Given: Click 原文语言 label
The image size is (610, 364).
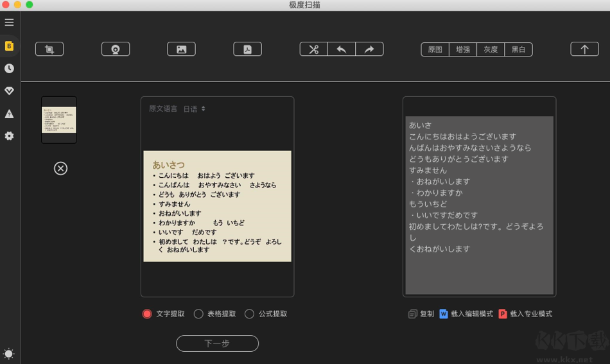Looking at the screenshot, I should [163, 109].
